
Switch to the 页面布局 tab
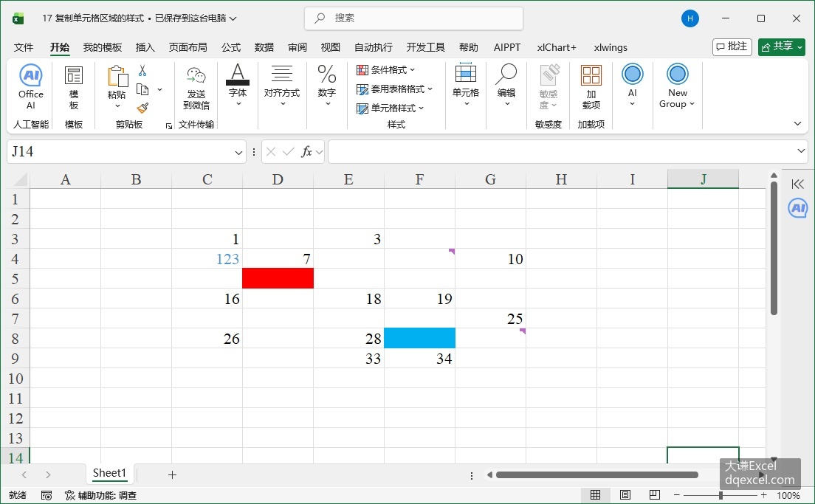(x=188, y=47)
